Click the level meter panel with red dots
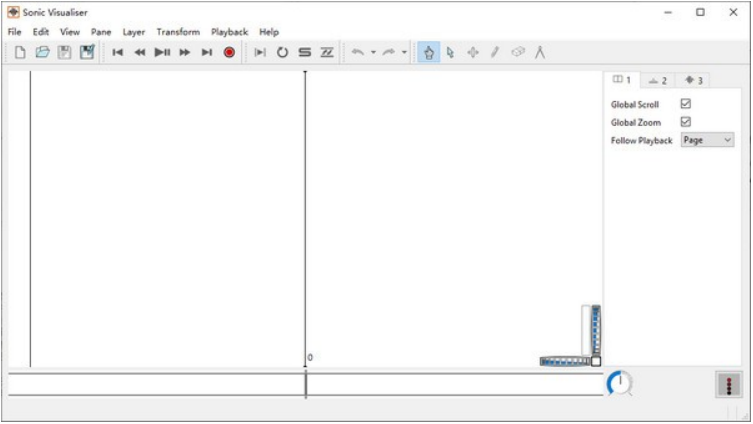Viewport: 753px width, 424px height. pyautogui.click(x=729, y=385)
